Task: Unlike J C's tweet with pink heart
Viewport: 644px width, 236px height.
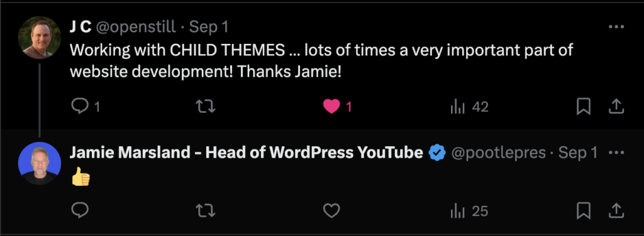Action: pyautogui.click(x=337, y=107)
